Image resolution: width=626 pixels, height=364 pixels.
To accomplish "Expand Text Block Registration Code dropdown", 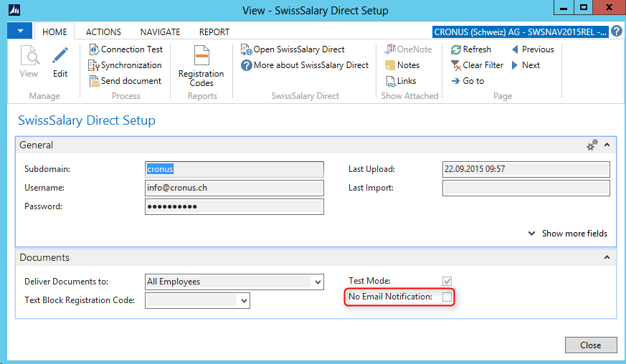I will [244, 301].
